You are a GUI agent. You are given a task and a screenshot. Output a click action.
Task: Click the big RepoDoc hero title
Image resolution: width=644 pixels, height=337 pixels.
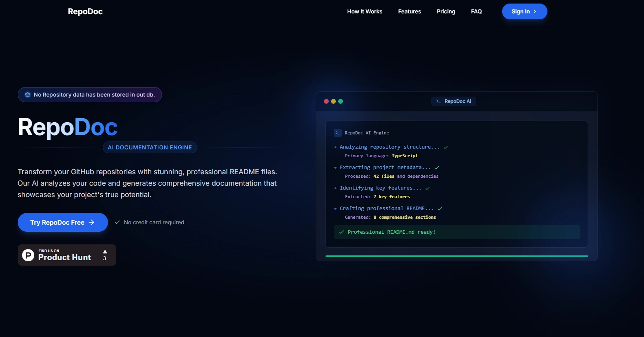(68, 127)
